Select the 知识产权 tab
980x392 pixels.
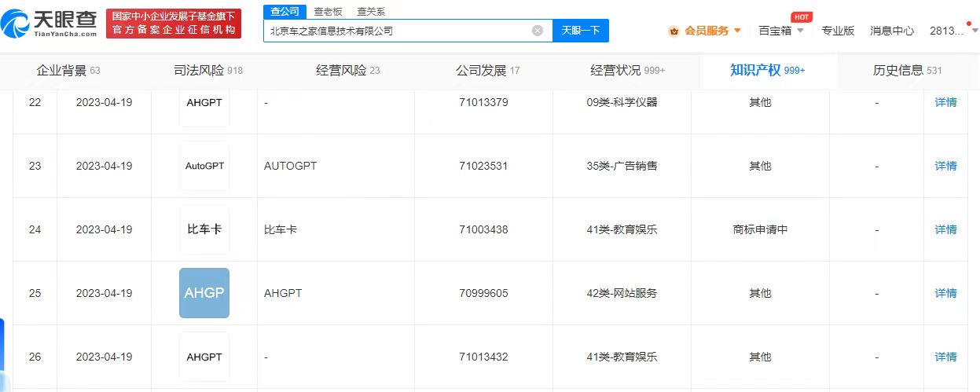click(768, 71)
